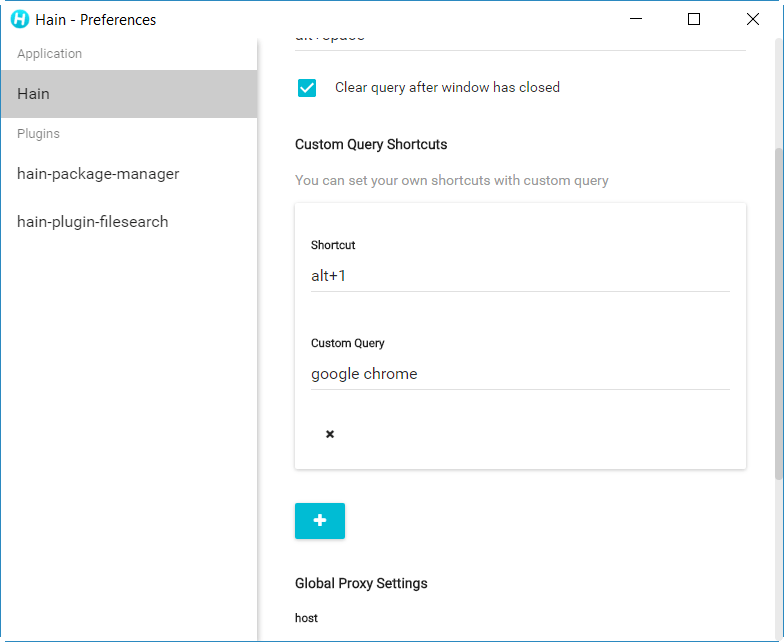Click the vertical scrollbar in the settings pane

(778, 300)
